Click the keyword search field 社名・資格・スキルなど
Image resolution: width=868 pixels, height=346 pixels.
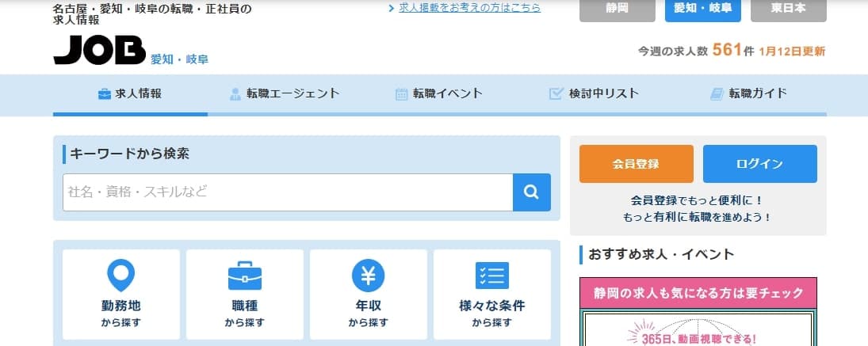click(288, 192)
